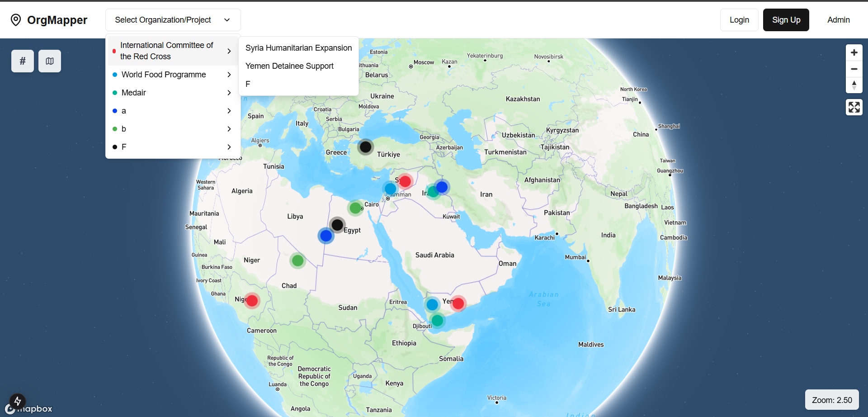This screenshot has height=417, width=868.
Task: Click the zoom in icon on the map
Action: [x=854, y=52]
